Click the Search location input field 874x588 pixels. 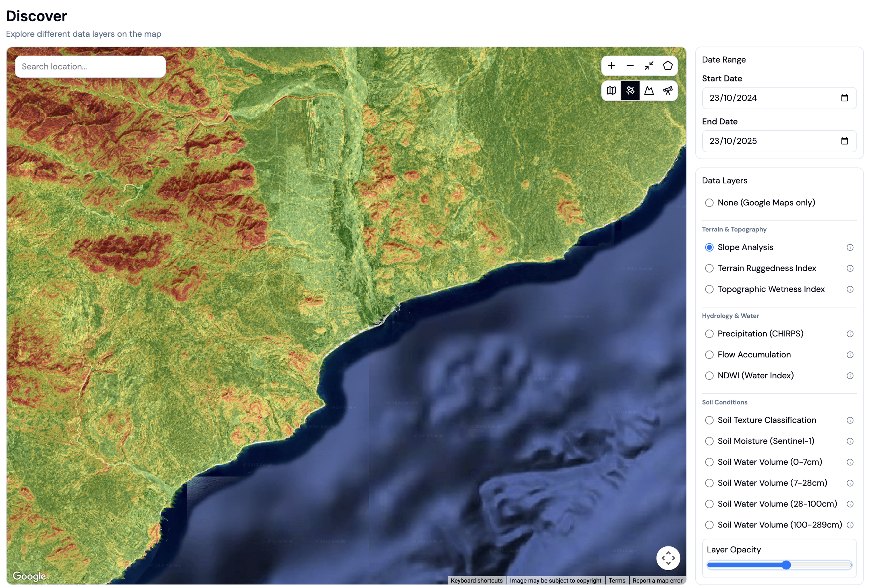(90, 67)
